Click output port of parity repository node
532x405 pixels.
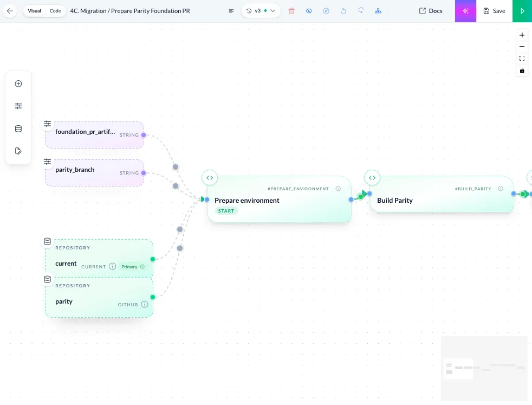(x=153, y=297)
